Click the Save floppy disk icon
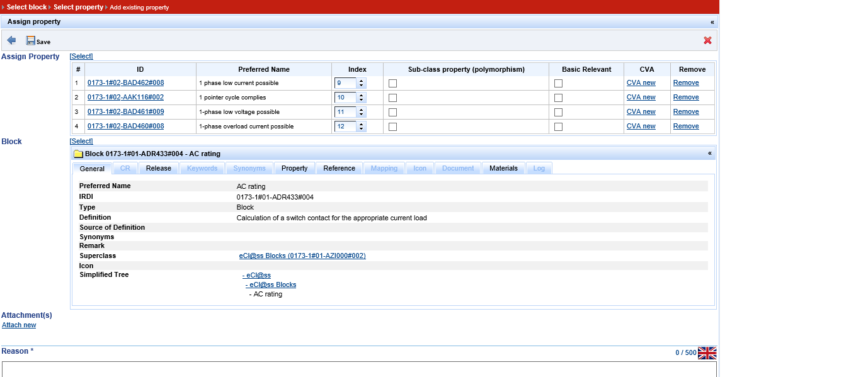The image size is (868, 377). coord(31,41)
